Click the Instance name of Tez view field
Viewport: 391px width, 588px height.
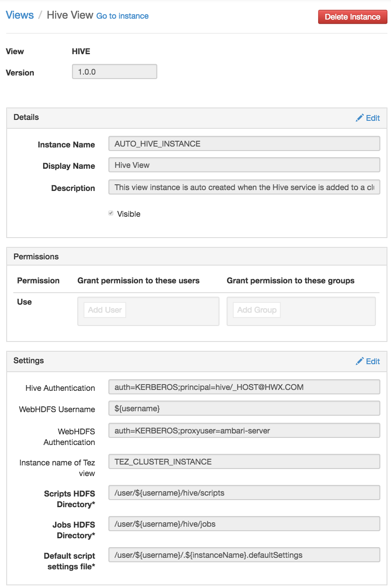click(x=244, y=461)
